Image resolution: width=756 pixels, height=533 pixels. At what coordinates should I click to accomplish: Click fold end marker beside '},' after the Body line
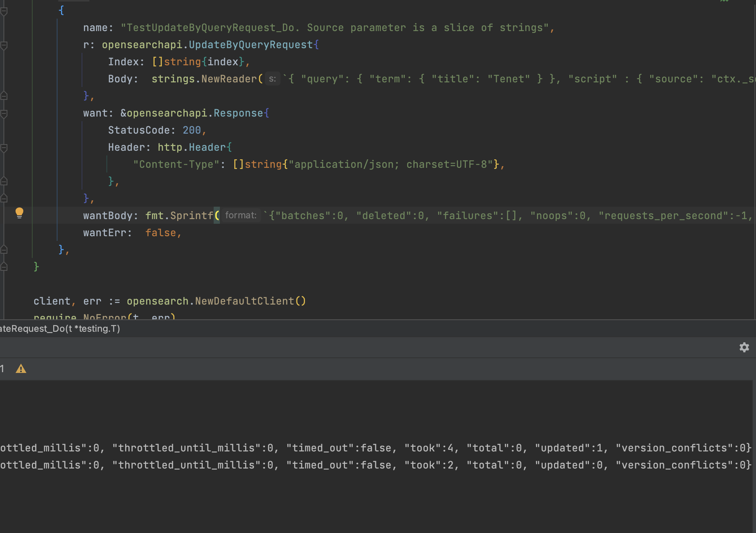4,96
